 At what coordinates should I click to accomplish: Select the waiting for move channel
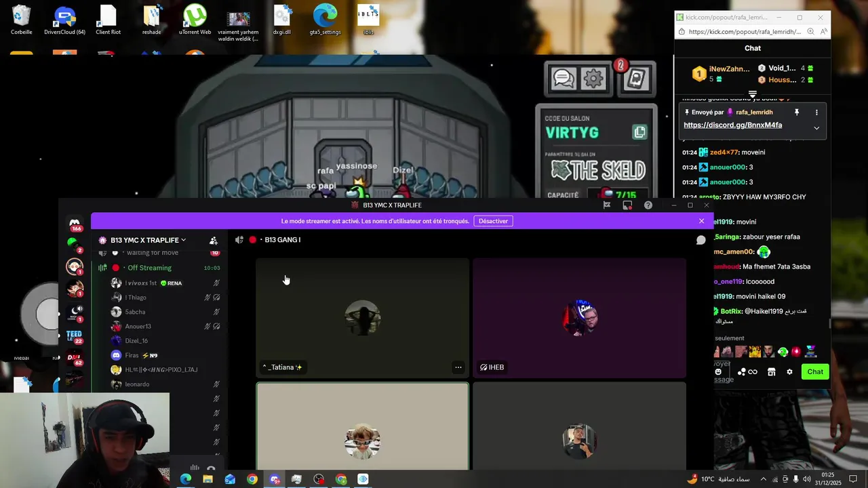pyautogui.click(x=159, y=253)
